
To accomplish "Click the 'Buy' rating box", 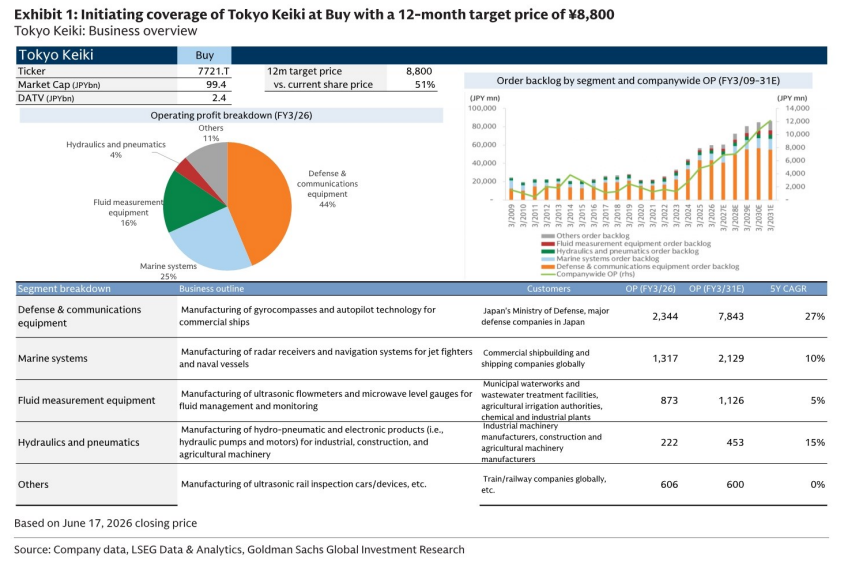I will tap(204, 55).
